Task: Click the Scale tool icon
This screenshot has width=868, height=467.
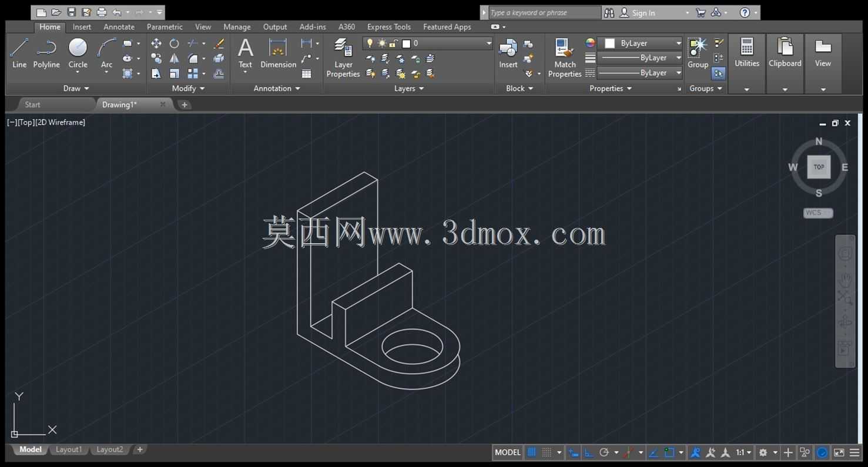Action: point(175,73)
